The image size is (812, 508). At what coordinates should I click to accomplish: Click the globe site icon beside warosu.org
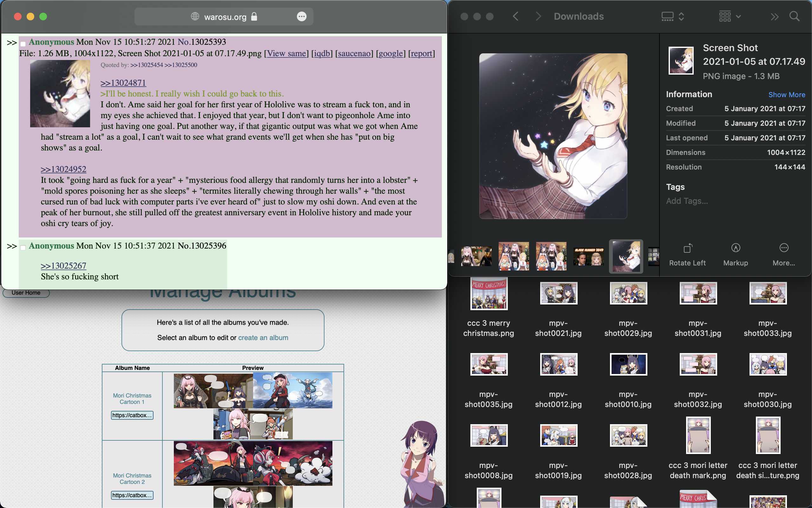(195, 17)
